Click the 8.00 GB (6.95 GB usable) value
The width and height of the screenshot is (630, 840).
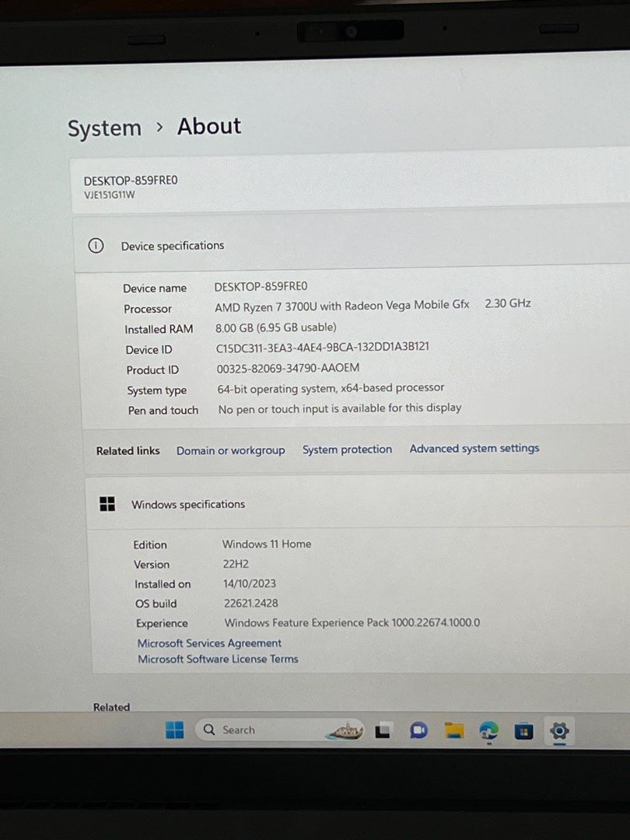tap(276, 327)
